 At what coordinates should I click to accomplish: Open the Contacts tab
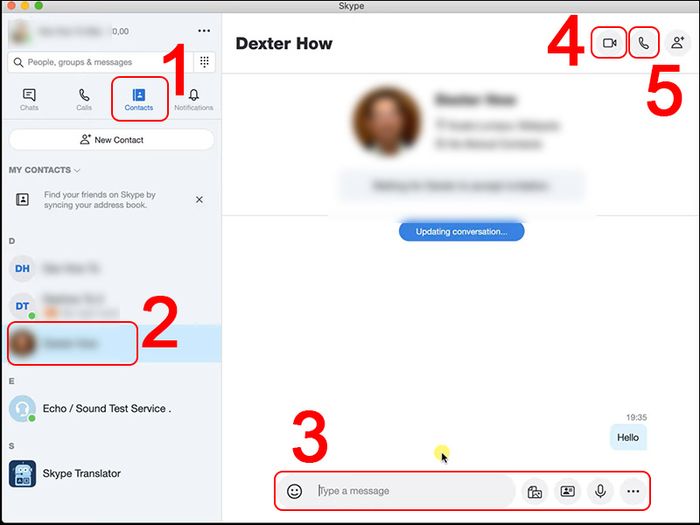pyautogui.click(x=139, y=100)
